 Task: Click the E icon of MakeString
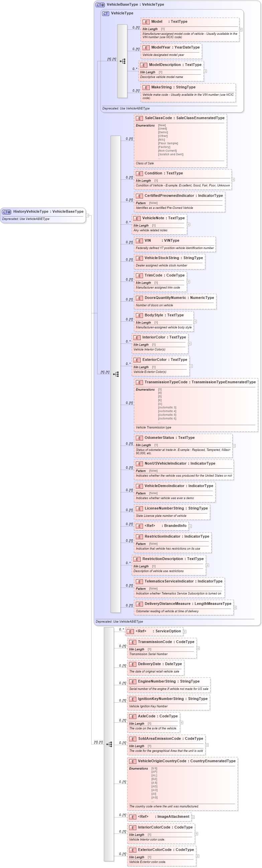(x=146, y=88)
